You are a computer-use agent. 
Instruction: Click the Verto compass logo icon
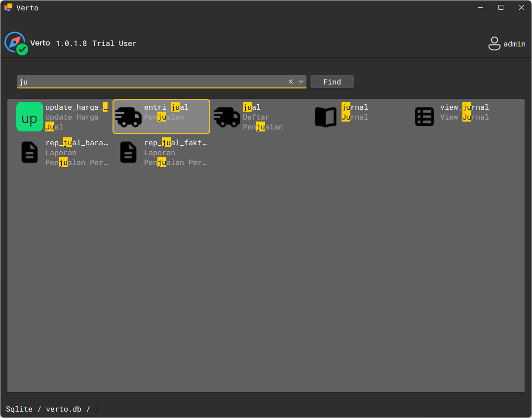(15, 42)
